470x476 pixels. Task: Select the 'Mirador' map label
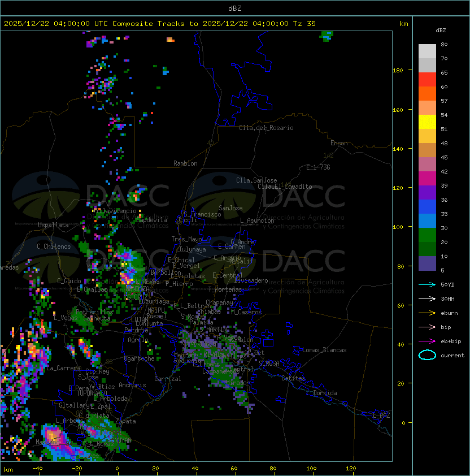pyautogui.click(x=238, y=383)
